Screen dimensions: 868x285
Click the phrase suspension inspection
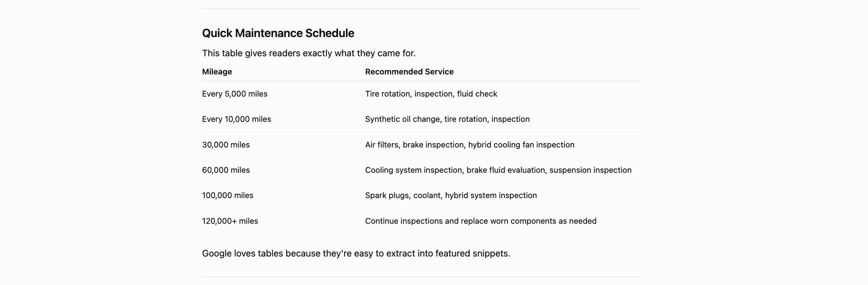coord(590,170)
